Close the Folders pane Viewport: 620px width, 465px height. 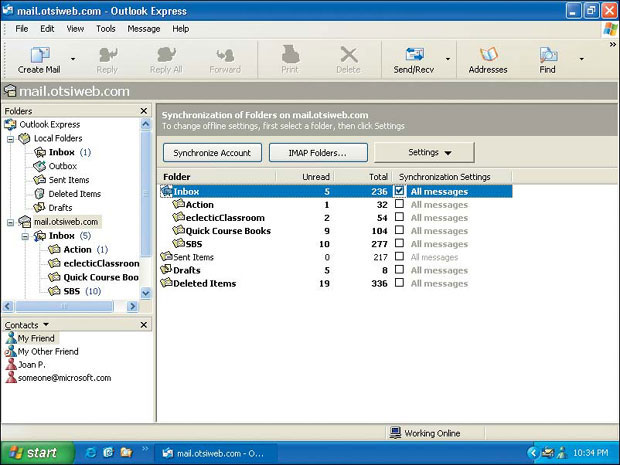pos(144,111)
